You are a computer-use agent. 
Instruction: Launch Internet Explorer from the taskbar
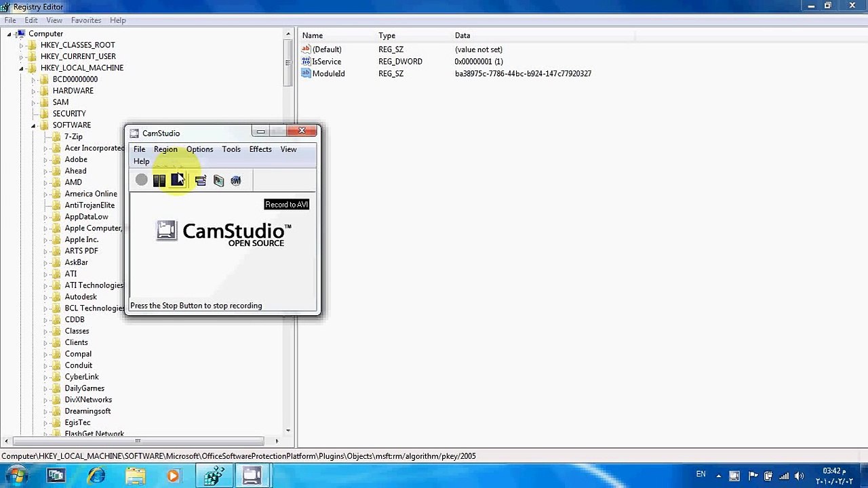(96, 476)
